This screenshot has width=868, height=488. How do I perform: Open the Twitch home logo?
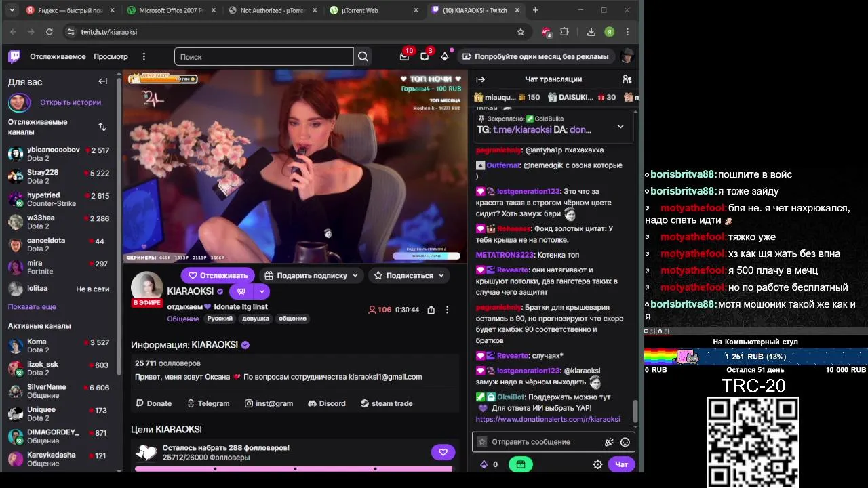pyautogui.click(x=14, y=56)
